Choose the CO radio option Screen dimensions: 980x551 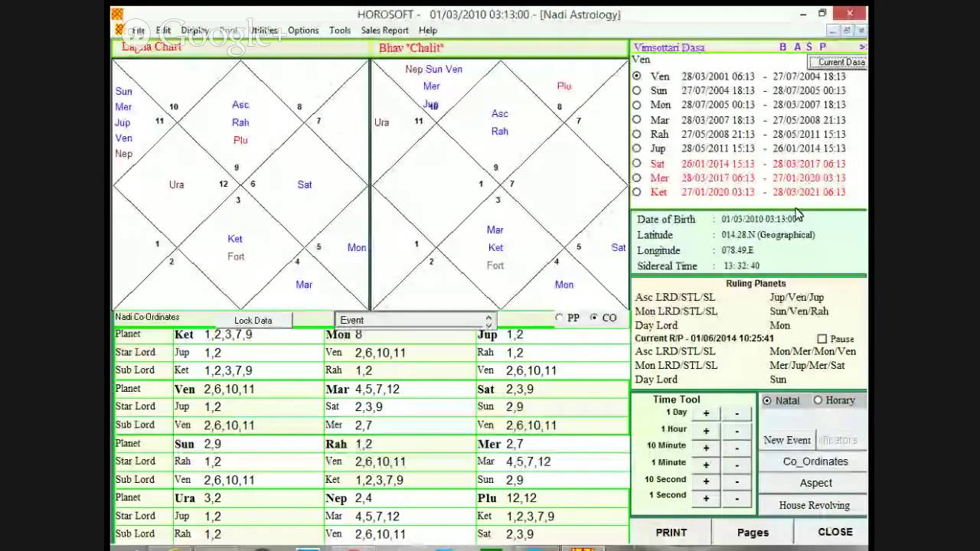pyautogui.click(x=595, y=318)
